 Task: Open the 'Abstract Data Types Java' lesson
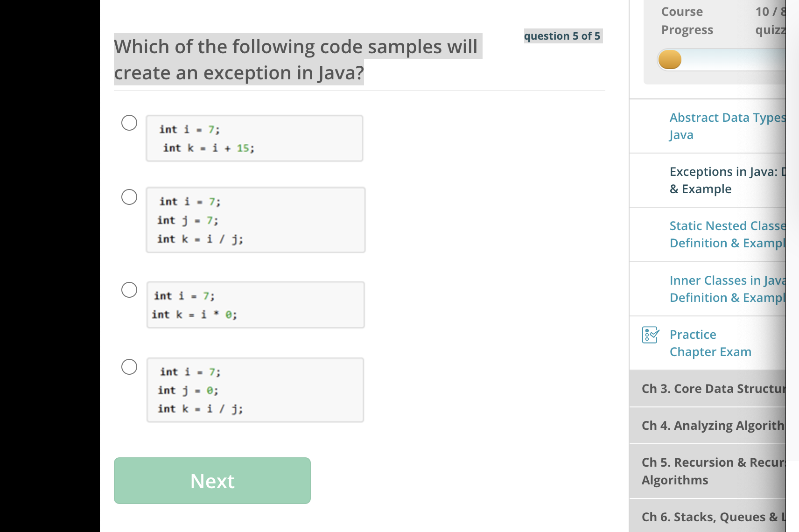[726, 126]
